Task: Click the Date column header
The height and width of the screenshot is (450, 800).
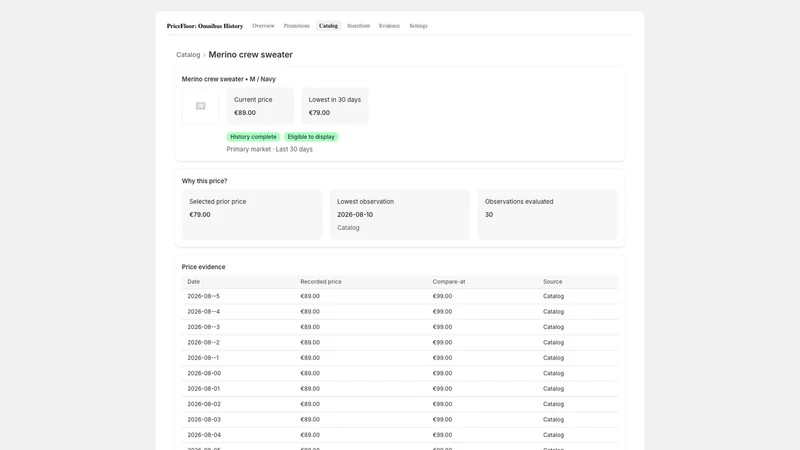Action: 193,282
